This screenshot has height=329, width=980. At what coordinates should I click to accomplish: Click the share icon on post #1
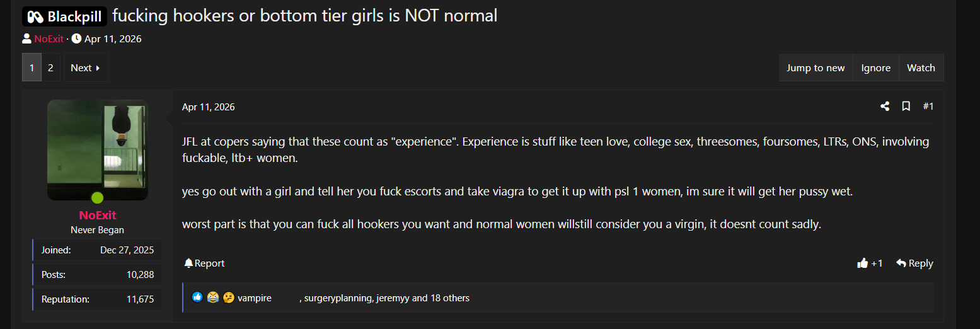(x=885, y=107)
